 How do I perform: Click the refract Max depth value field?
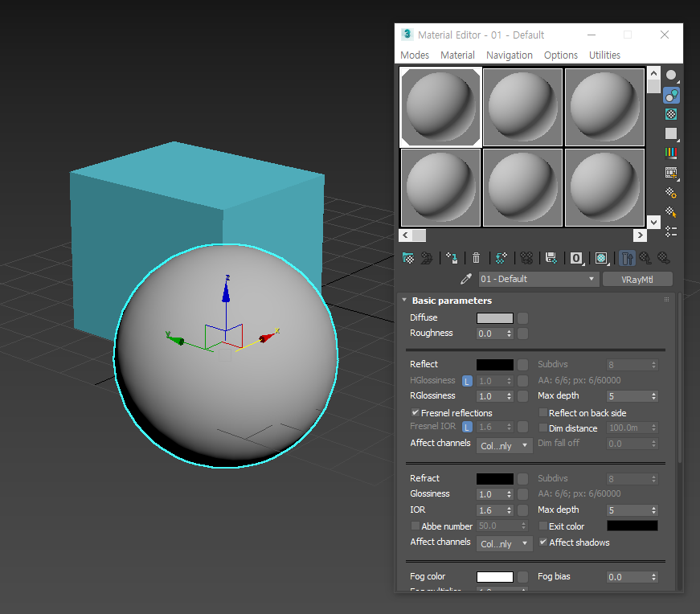628,510
